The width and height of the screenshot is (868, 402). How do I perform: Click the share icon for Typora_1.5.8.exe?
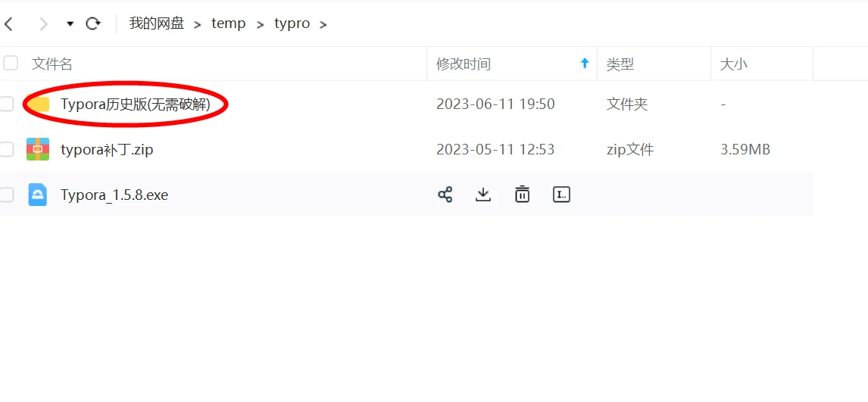coord(445,195)
